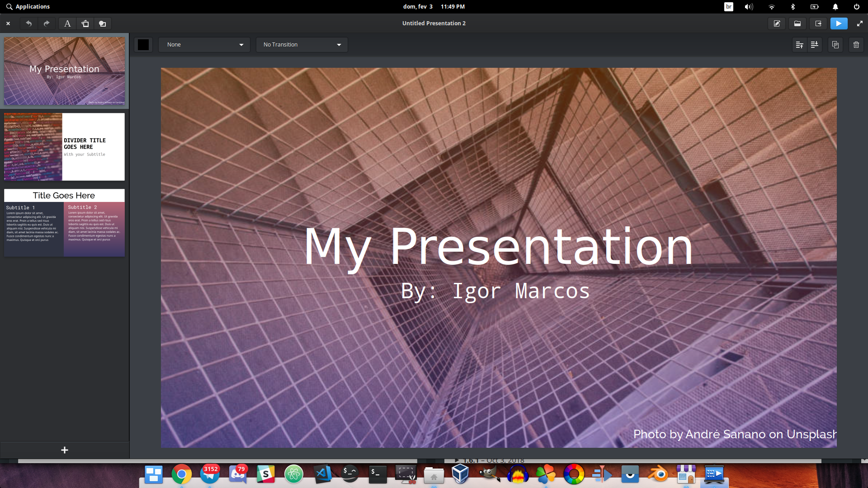Move slide down with the arrow-down list icon
868x488 pixels.
point(815,45)
